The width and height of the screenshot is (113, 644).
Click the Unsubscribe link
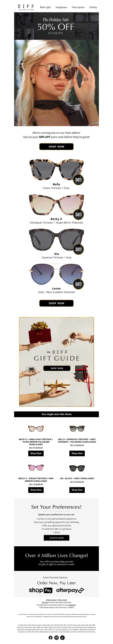72,605
